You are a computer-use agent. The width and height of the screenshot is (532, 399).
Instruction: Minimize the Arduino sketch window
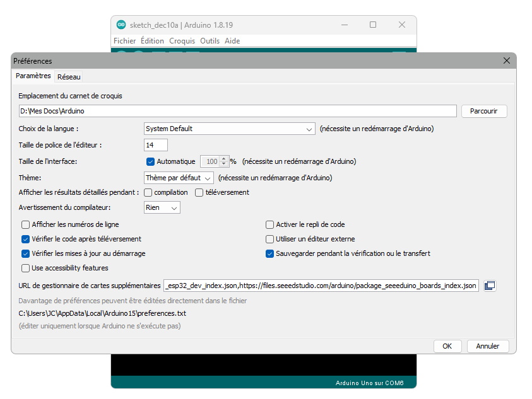(x=344, y=25)
